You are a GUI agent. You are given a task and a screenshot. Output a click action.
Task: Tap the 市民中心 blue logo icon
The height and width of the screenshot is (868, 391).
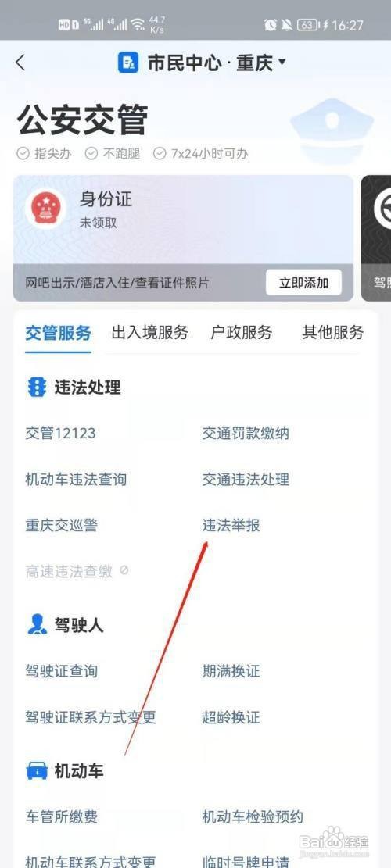point(128,63)
